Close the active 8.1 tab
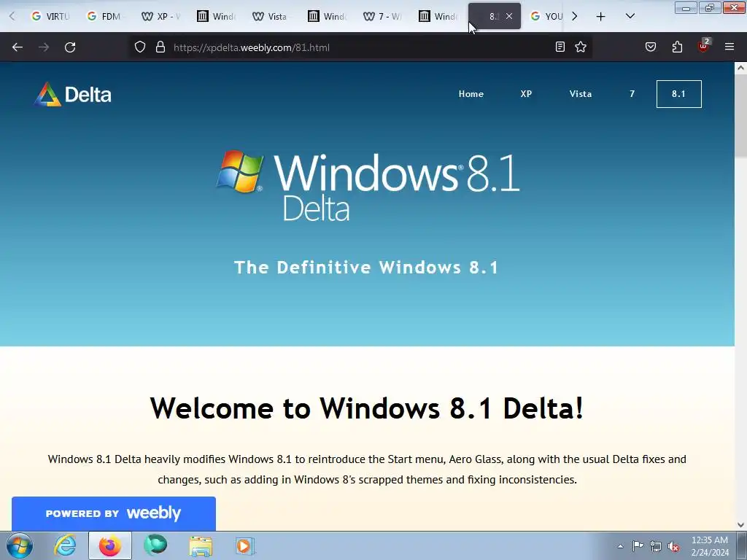Image resolution: width=747 pixels, height=560 pixels. pyautogui.click(x=509, y=16)
